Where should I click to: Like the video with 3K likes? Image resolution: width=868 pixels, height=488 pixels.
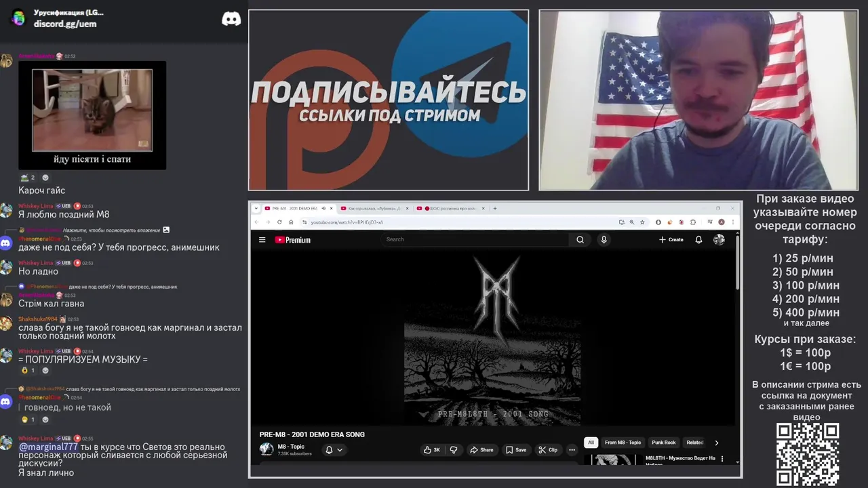tap(432, 449)
